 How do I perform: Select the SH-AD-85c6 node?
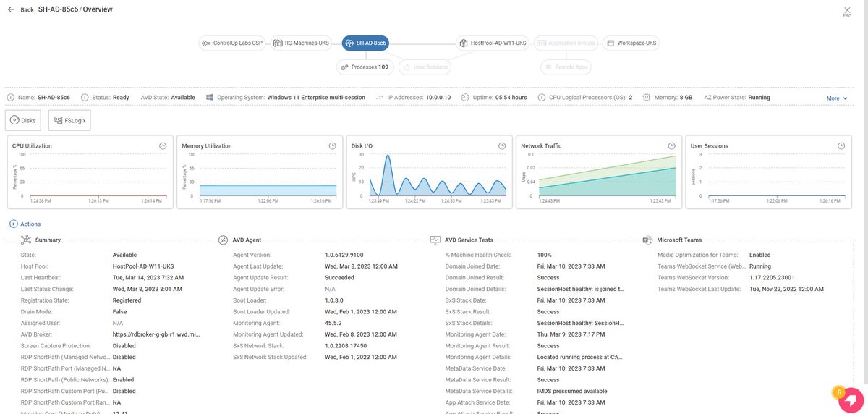365,43
